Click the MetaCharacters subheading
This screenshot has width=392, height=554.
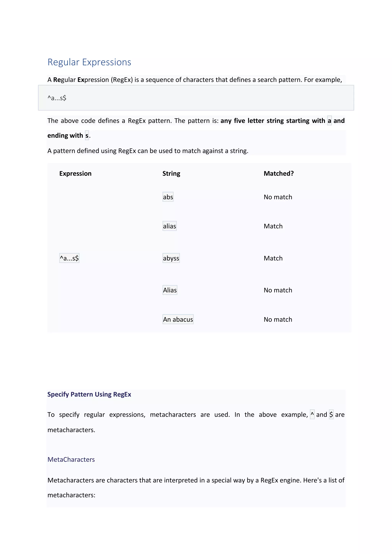click(x=71, y=459)
